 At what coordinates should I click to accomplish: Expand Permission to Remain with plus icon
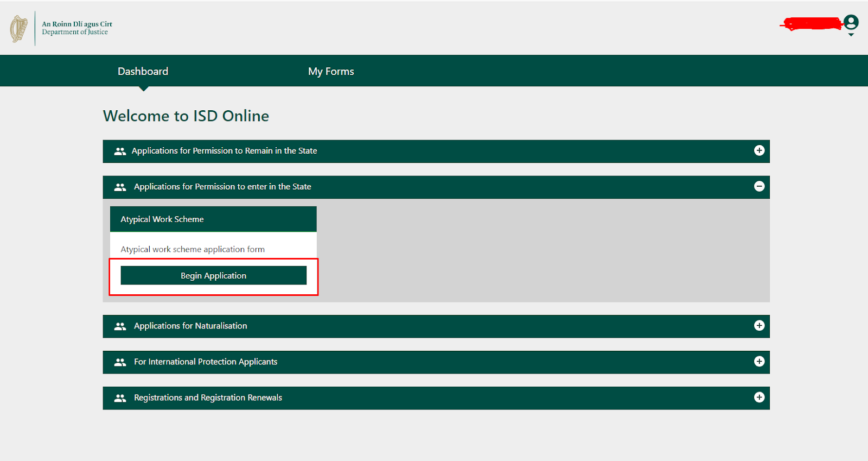759,150
